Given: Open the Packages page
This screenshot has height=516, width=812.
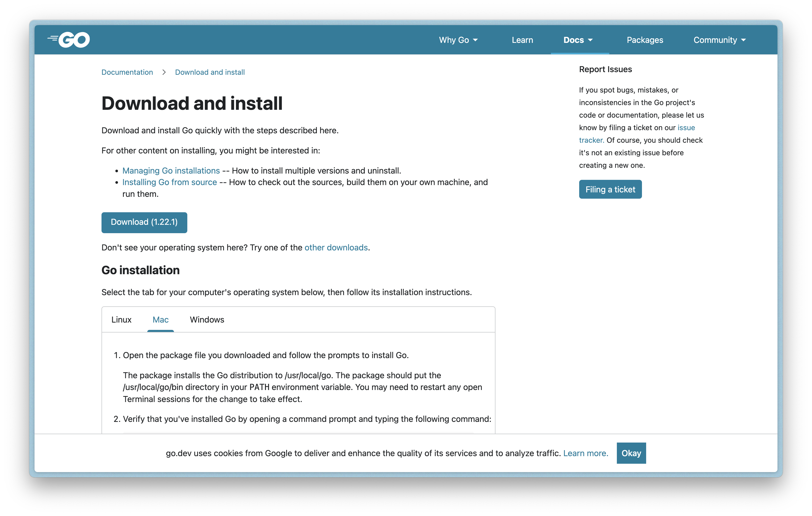Looking at the screenshot, I should pos(645,40).
